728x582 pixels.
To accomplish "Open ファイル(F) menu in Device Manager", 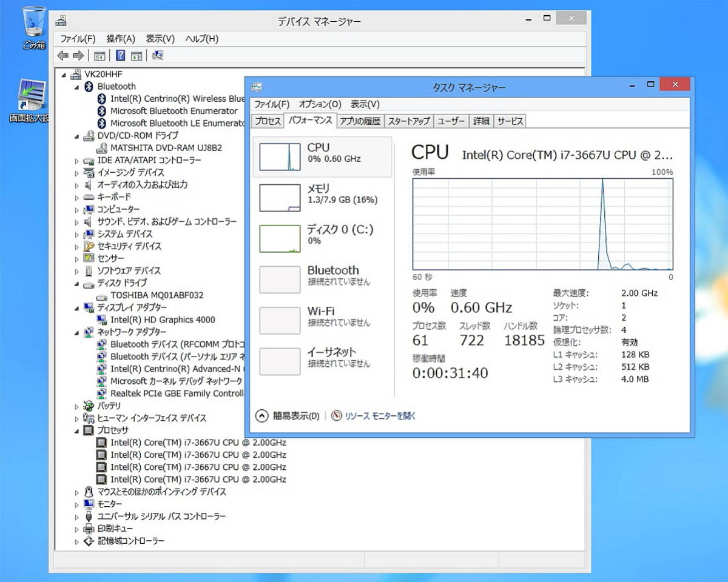I will point(78,39).
